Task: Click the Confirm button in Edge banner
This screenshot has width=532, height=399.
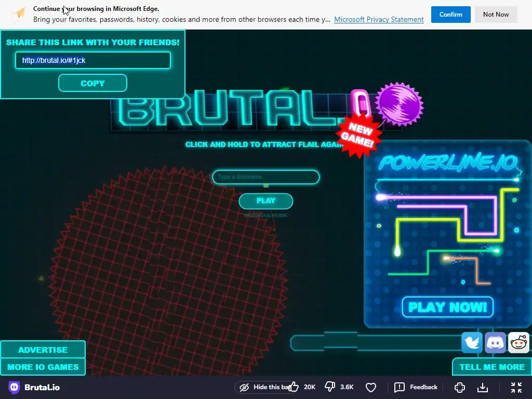Action: [x=450, y=15]
